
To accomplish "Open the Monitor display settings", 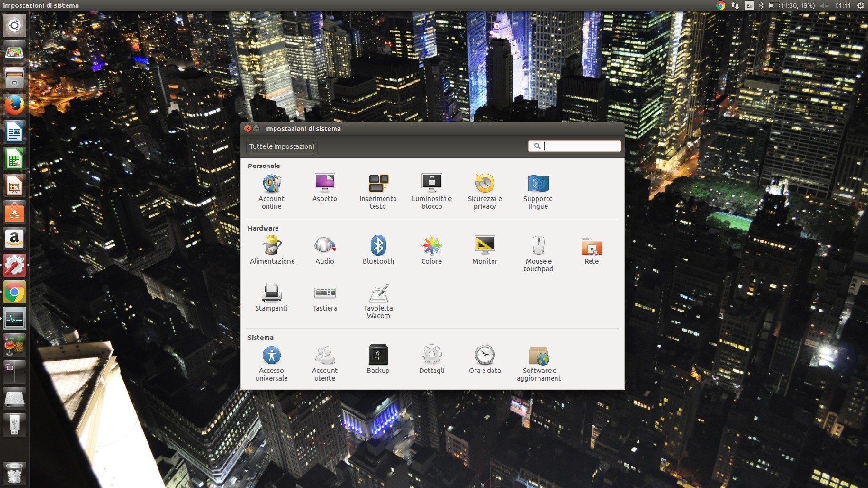I will (x=484, y=250).
